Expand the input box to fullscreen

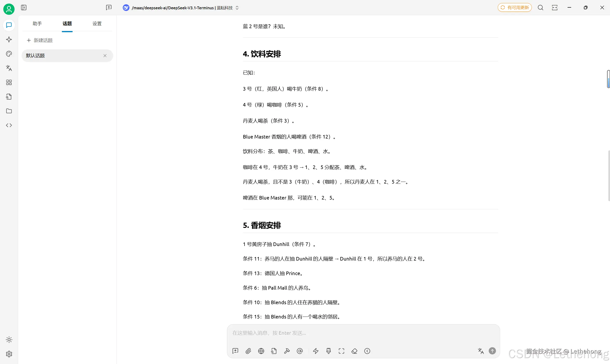tap(341, 351)
